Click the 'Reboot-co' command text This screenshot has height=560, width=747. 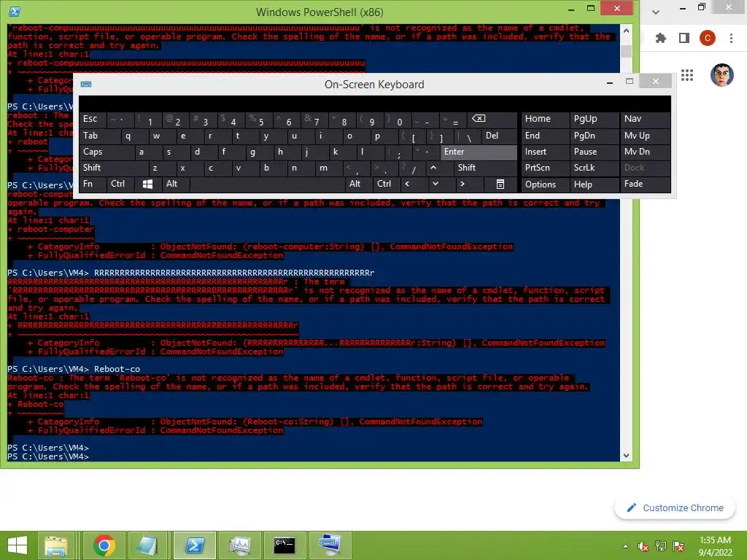[117, 369]
